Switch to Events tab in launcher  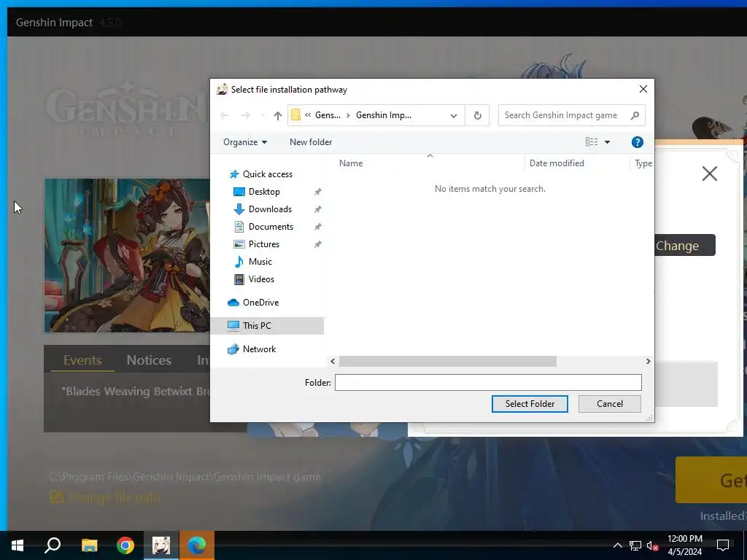click(x=82, y=360)
